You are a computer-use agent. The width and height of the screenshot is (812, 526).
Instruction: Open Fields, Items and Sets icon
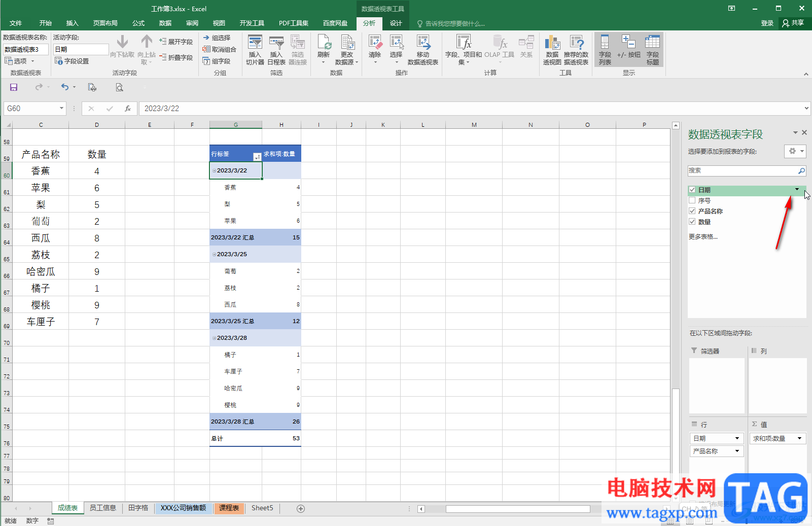pyautogui.click(x=464, y=50)
